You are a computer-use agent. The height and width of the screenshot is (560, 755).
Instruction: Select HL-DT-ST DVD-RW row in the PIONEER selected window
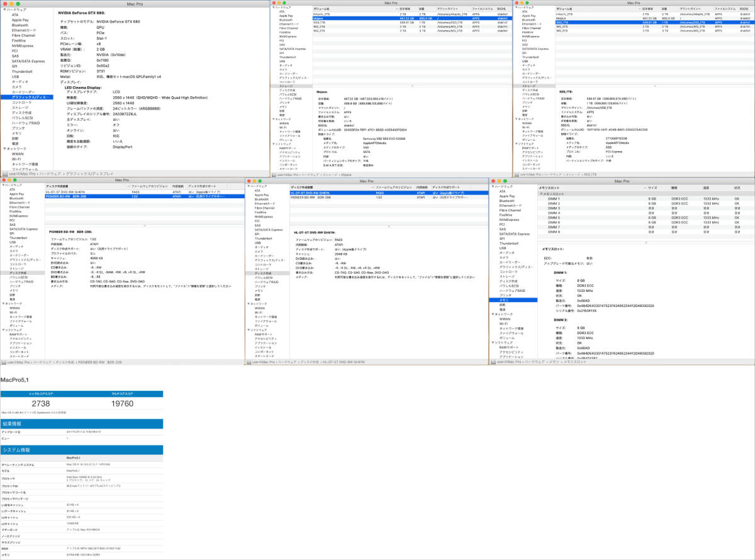(144, 192)
